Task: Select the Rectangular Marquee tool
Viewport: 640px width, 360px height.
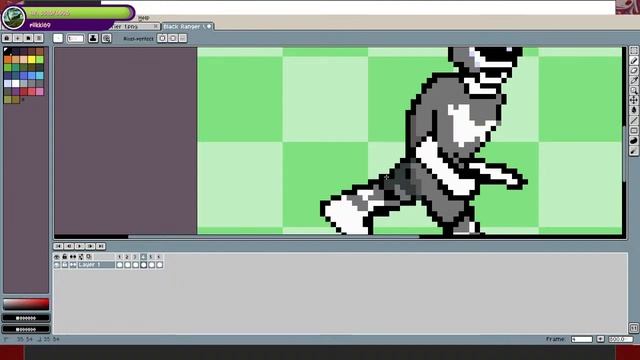Action: click(633, 51)
